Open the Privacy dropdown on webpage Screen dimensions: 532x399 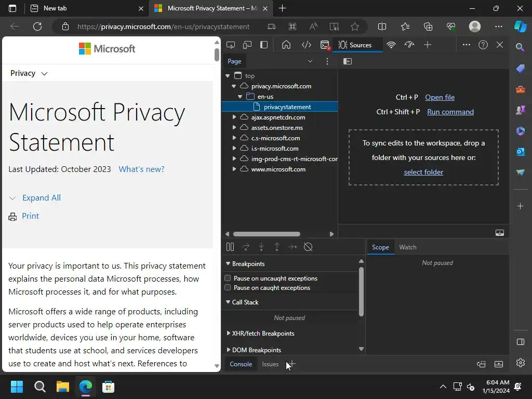29,73
